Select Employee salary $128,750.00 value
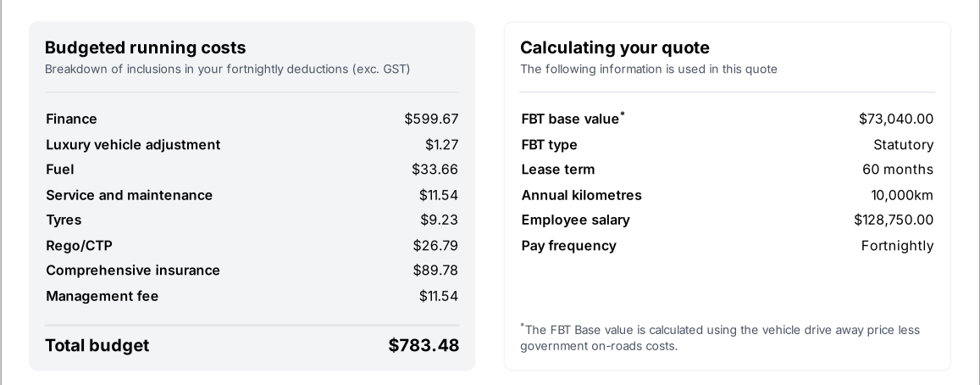Screen dimensions: 980x385 click(893, 220)
